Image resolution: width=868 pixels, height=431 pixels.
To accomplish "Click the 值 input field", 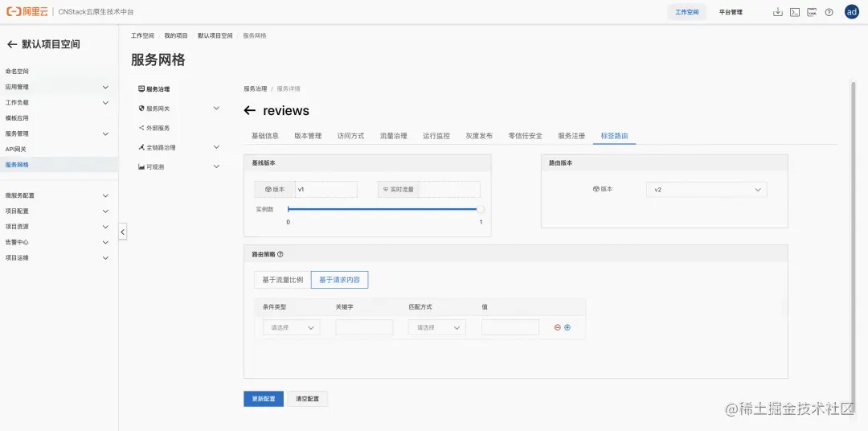I will point(510,327).
